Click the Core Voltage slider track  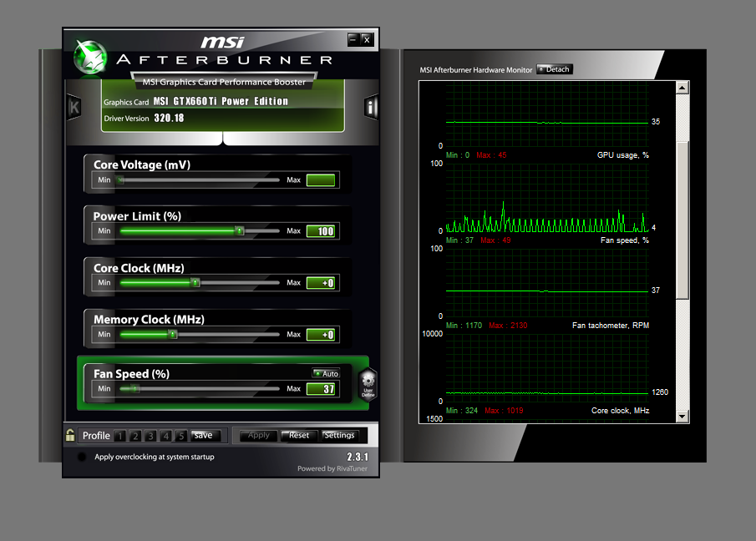199,179
